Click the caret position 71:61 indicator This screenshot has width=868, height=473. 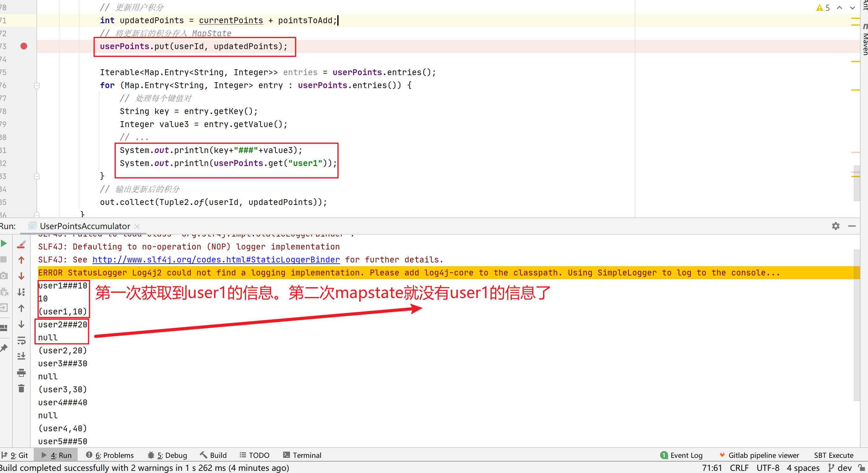[712, 468]
